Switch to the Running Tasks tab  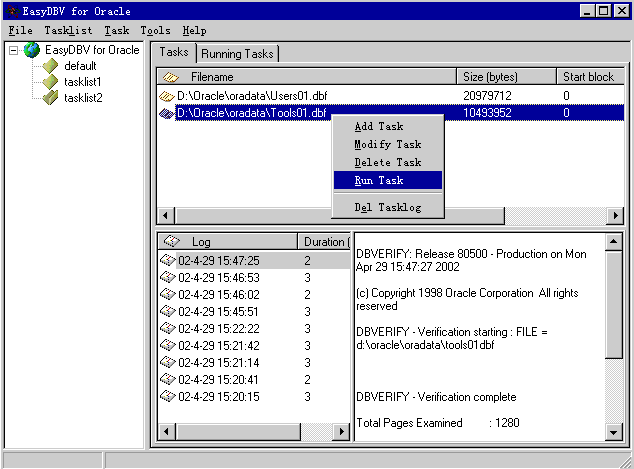click(x=237, y=54)
